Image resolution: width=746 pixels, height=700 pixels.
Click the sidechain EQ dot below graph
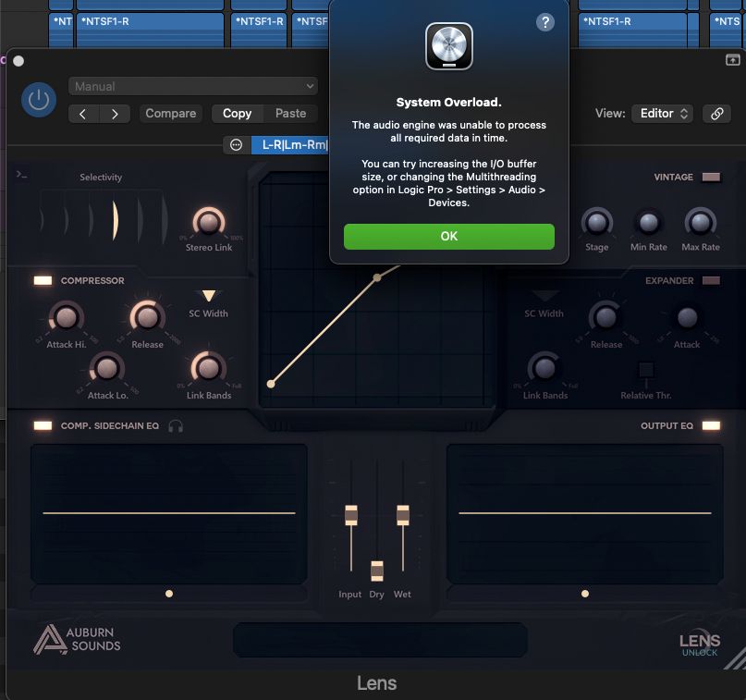click(x=169, y=594)
